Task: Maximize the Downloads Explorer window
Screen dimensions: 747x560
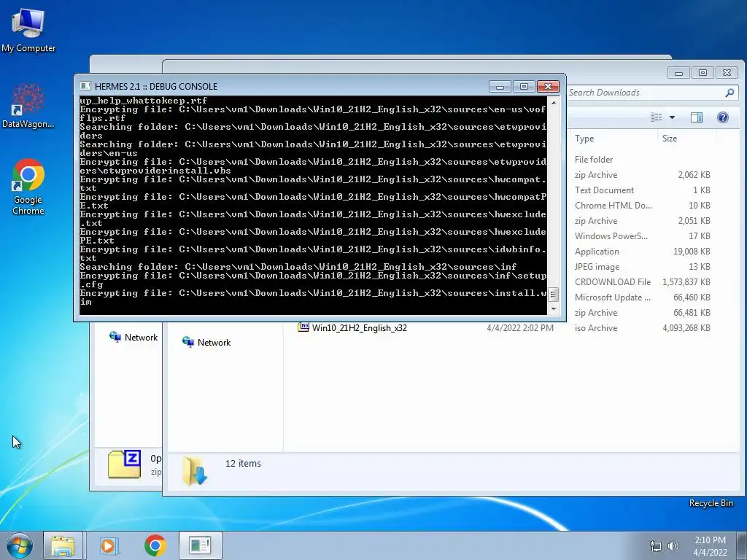Action: [703, 73]
